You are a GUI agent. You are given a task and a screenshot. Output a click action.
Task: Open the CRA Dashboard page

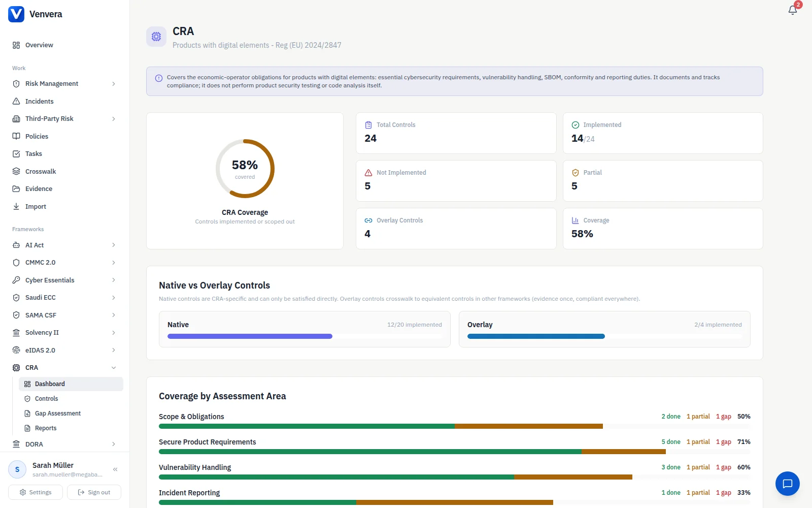(x=71, y=384)
